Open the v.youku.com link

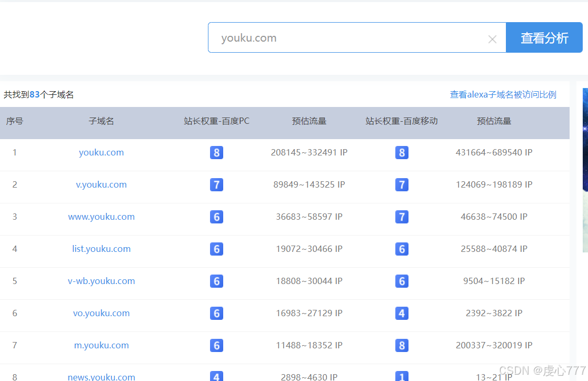pyautogui.click(x=101, y=184)
